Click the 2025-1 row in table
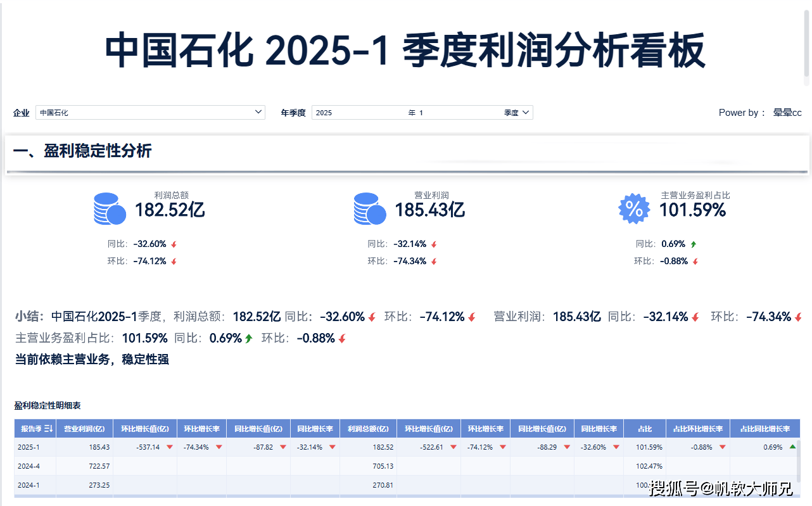The image size is (812, 506). (29, 447)
